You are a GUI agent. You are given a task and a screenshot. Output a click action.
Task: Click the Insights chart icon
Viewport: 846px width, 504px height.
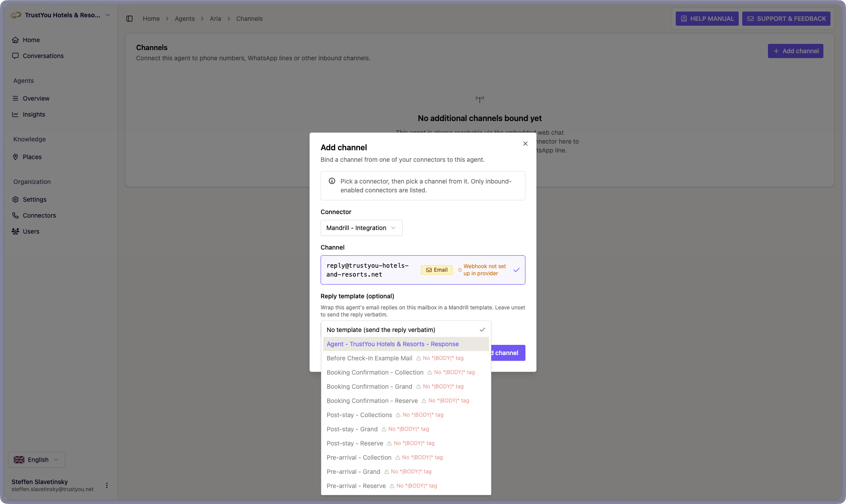pos(16,114)
